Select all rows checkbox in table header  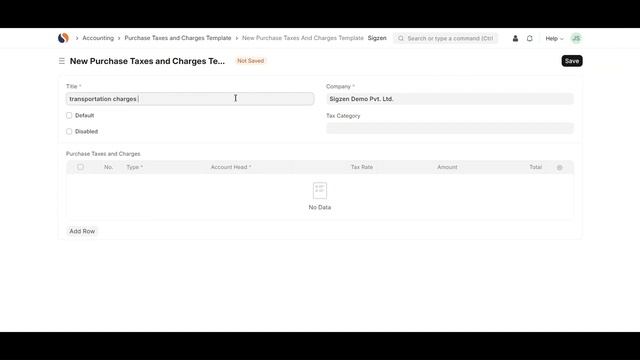pos(80,167)
